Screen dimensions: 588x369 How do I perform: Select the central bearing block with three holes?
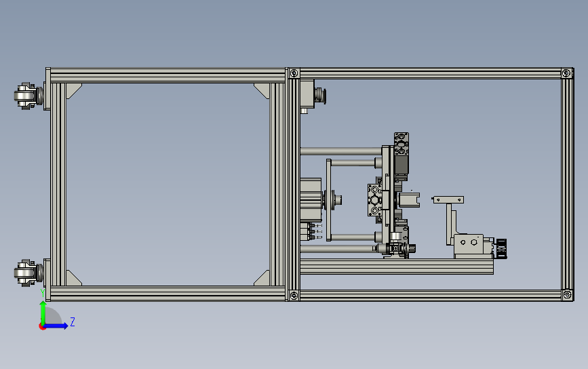coord(374,200)
